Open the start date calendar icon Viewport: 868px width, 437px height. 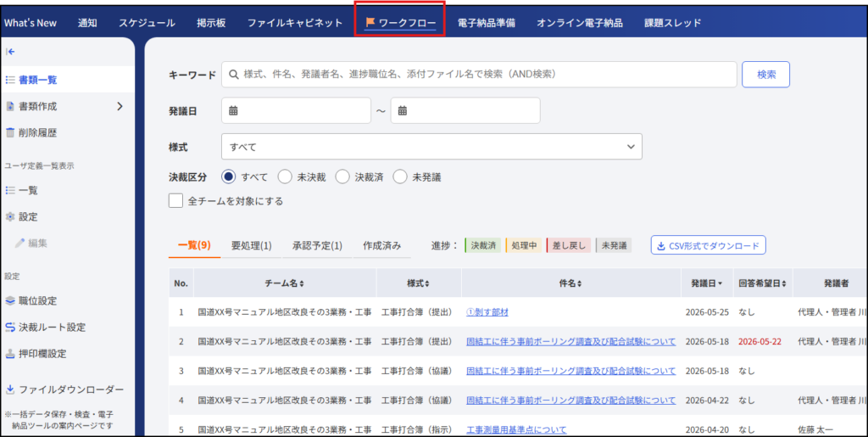pyautogui.click(x=234, y=111)
